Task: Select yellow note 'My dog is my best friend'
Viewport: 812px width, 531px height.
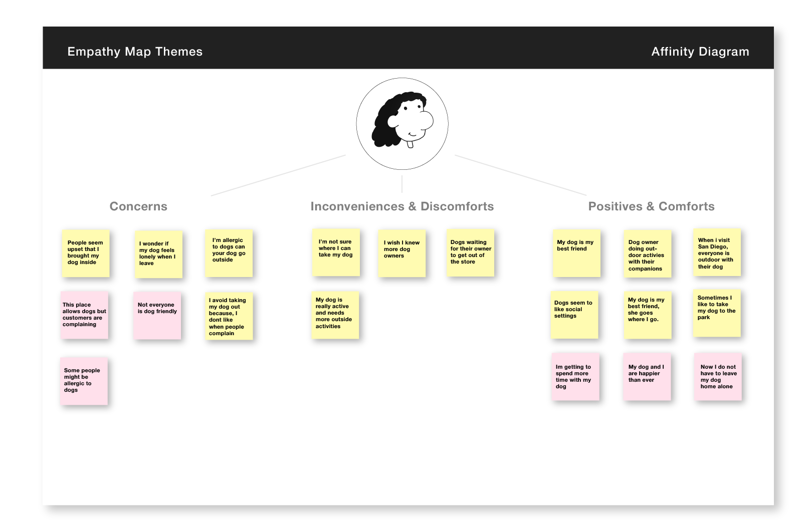Action: pos(577,253)
